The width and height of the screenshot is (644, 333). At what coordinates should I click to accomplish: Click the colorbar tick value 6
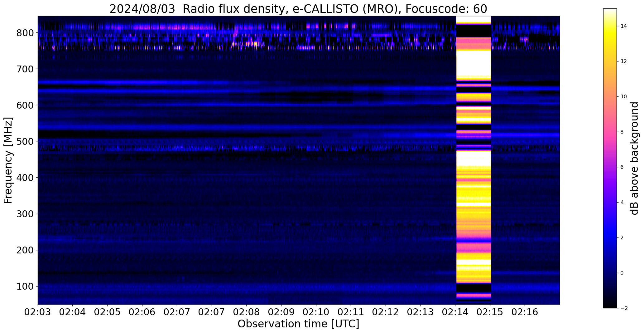click(622, 167)
